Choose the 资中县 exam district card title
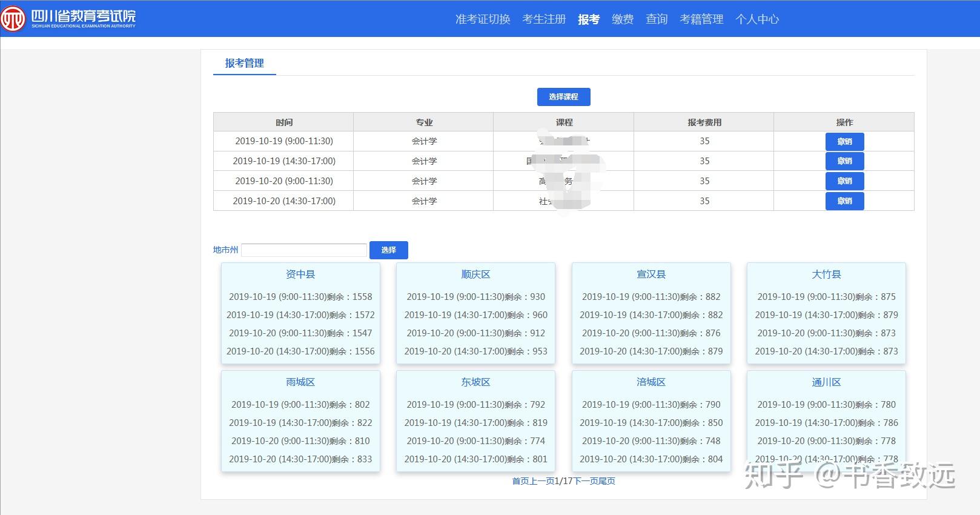The image size is (980, 515). [x=300, y=274]
